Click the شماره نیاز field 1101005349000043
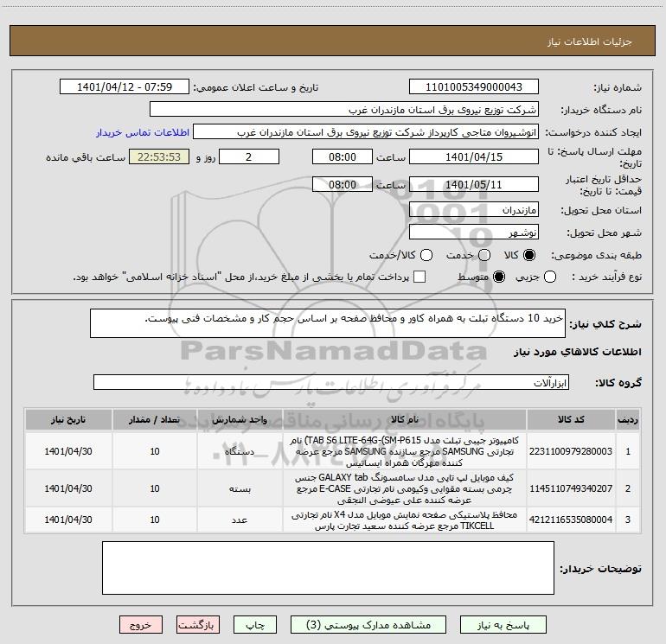 [x=474, y=87]
